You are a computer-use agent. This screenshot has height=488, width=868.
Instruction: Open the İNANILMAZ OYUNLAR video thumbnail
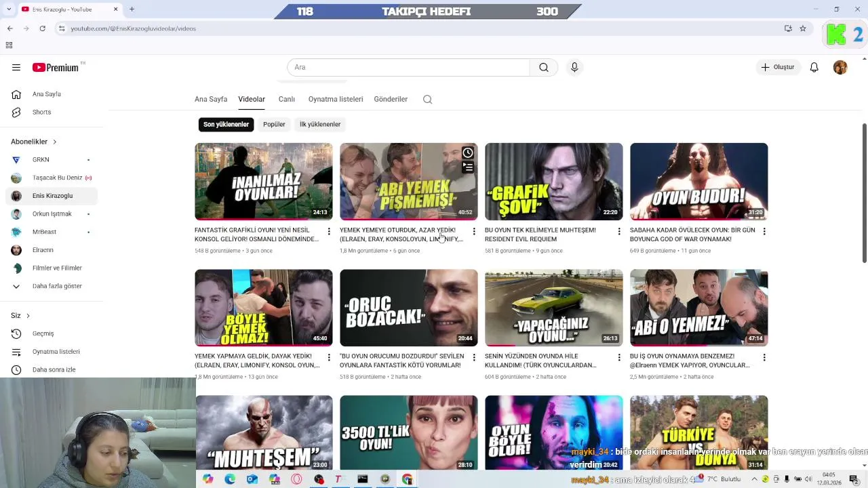pos(264,181)
